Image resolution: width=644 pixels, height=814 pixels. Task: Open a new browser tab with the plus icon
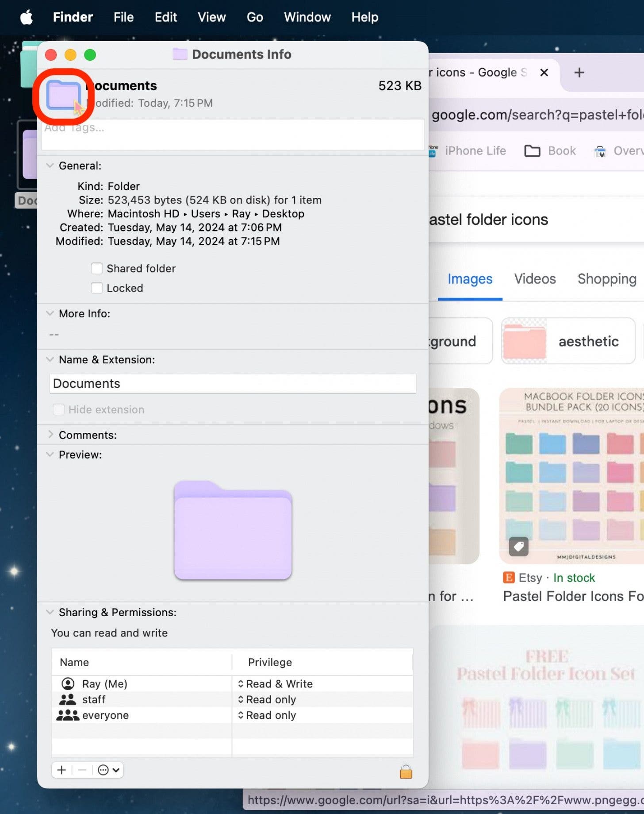point(579,73)
